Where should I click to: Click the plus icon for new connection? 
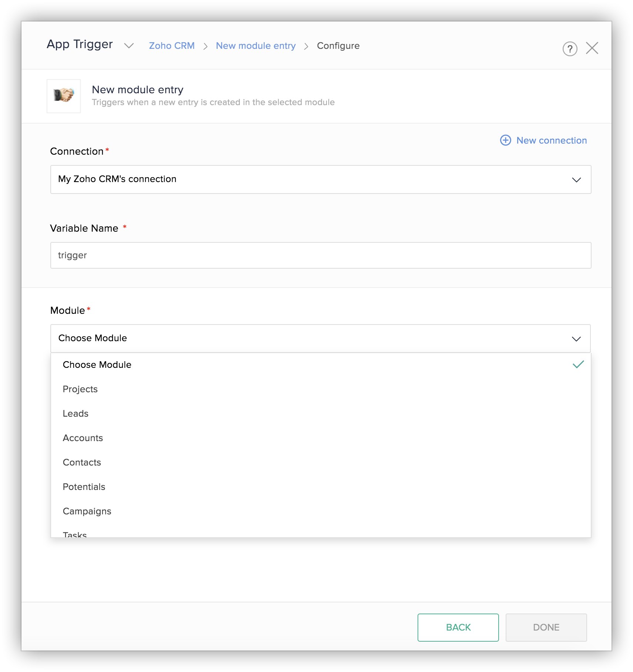click(x=505, y=140)
